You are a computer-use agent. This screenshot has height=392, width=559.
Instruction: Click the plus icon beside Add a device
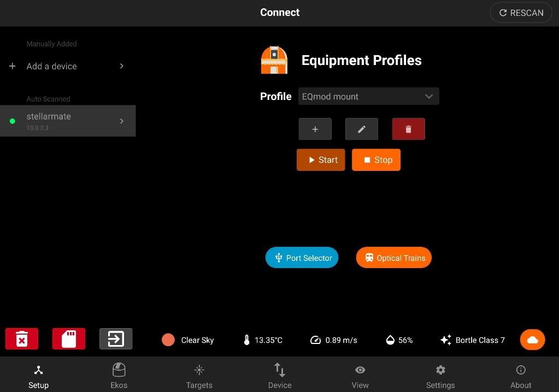[x=13, y=66]
